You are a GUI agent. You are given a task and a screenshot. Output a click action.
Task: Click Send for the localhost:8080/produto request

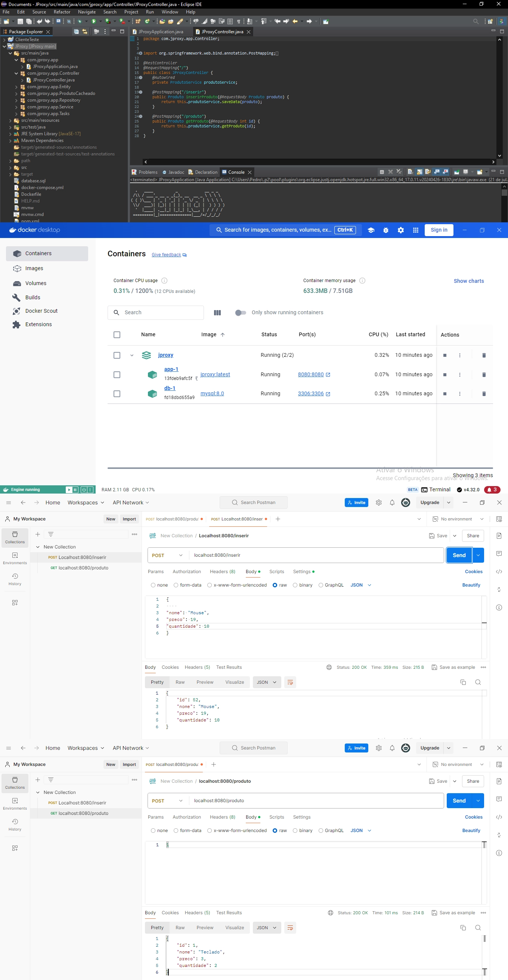459,801
